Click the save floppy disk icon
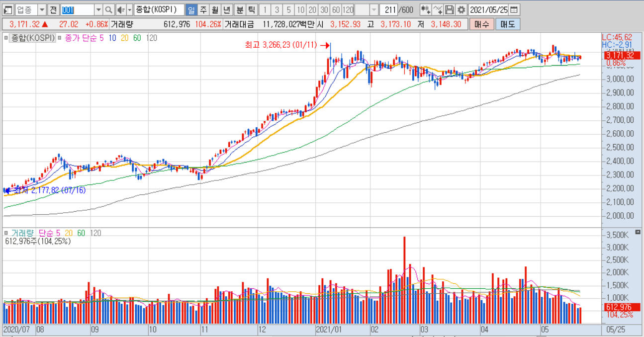The image size is (644, 337). [450, 9]
